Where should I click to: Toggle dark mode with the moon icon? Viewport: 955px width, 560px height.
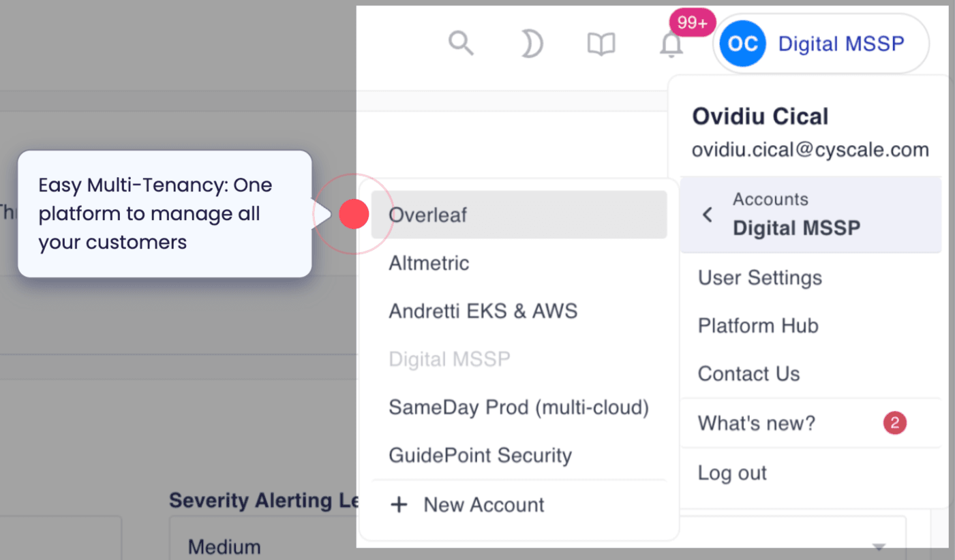(x=532, y=44)
